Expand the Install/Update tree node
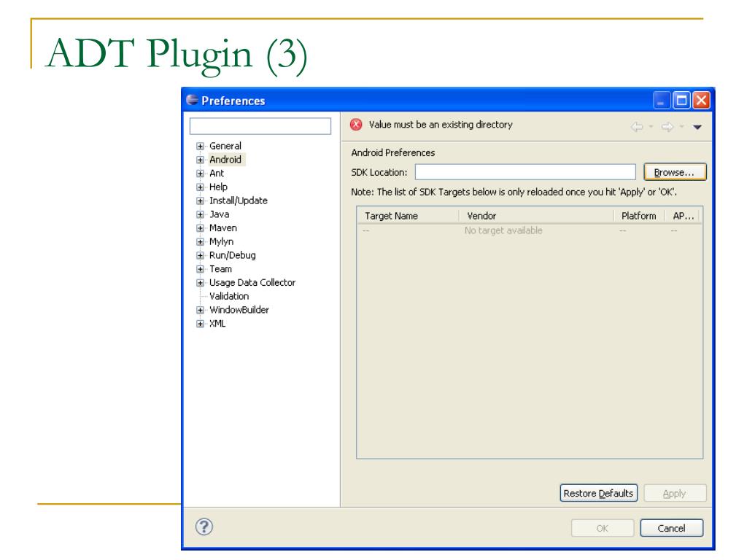This screenshot has height=560, width=747. click(200, 201)
